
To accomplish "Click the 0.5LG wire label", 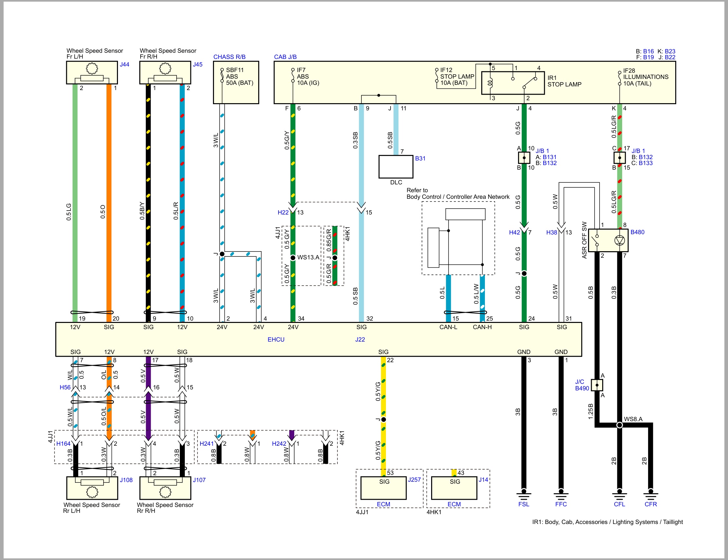I will [69, 212].
